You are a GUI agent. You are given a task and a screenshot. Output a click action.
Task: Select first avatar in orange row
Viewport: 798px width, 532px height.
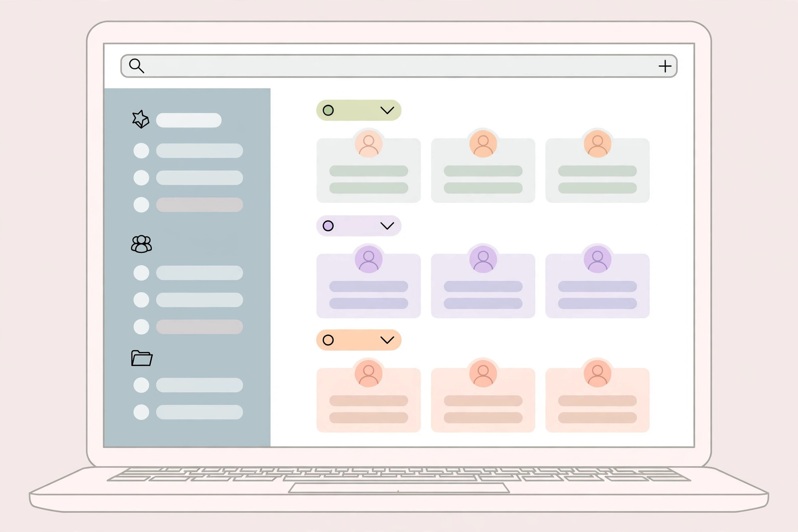coord(369,374)
